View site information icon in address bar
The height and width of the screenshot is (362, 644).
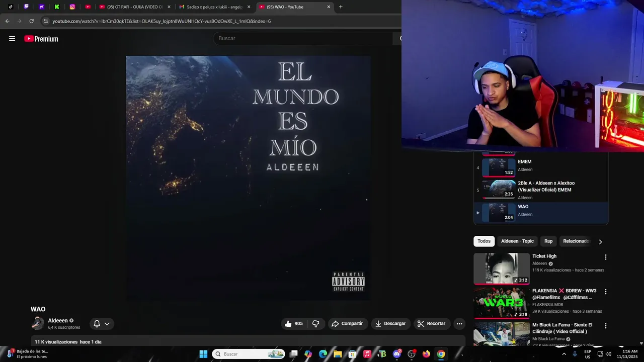click(x=46, y=21)
